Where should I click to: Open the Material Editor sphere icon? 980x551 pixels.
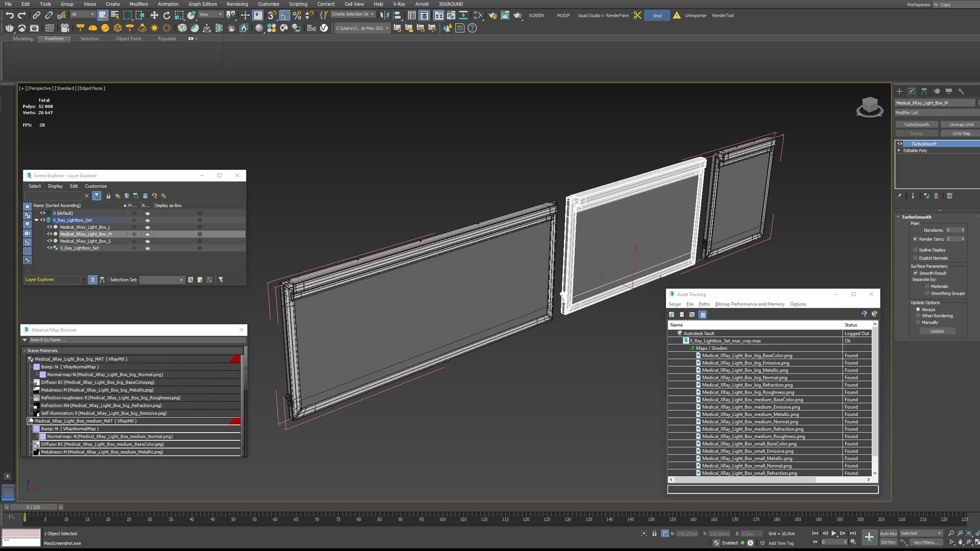[259, 28]
